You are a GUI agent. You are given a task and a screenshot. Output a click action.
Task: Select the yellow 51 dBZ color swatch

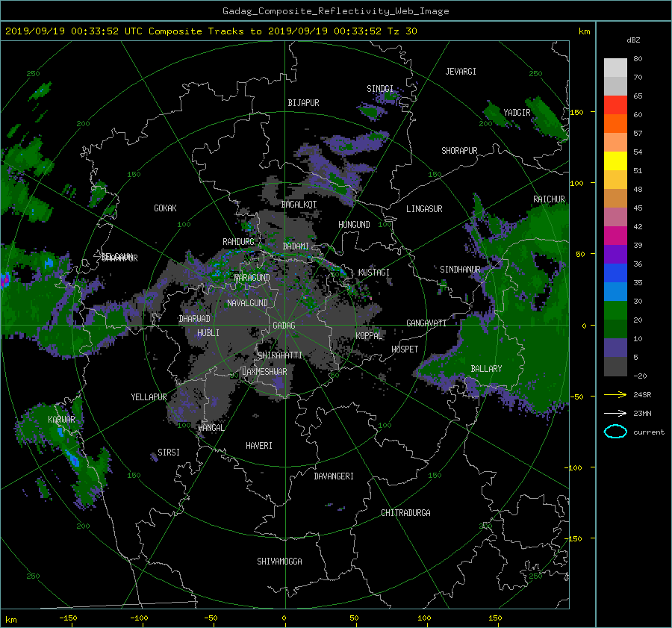[x=615, y=161]
